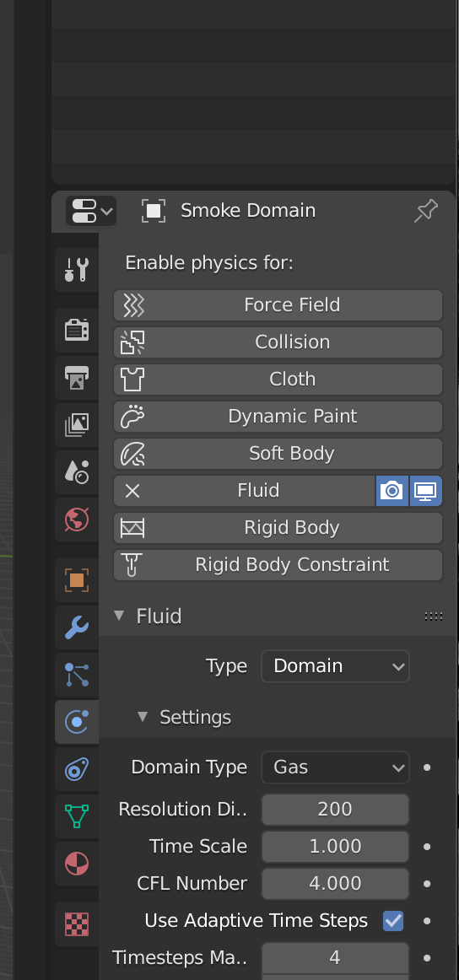Animate Use Adaptive Time Steps dot
This screenshot has width=459, height=980.
tap(427, 921)
